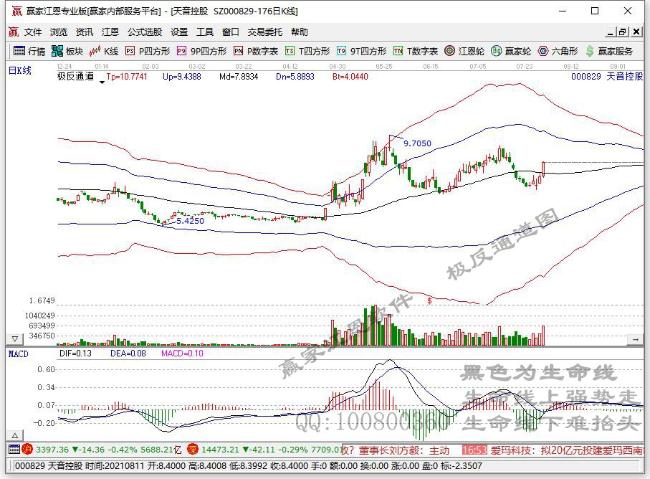
Task: Click the Shanghai index badge icon in status bar
Action: [x=27, y=450]
